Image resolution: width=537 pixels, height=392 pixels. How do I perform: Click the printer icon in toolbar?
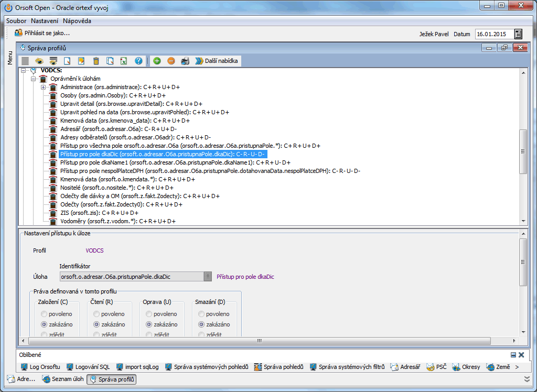(x=185, y=61)
